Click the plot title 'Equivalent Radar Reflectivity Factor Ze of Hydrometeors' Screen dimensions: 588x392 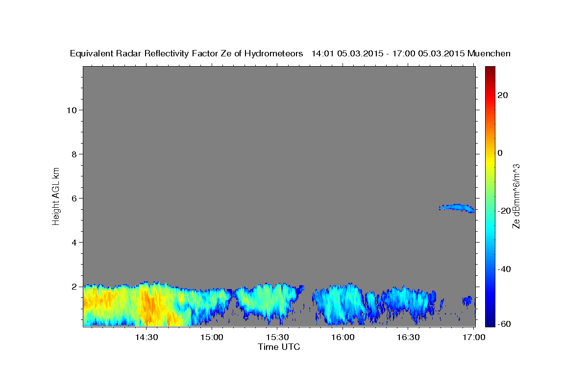(187, 53)
